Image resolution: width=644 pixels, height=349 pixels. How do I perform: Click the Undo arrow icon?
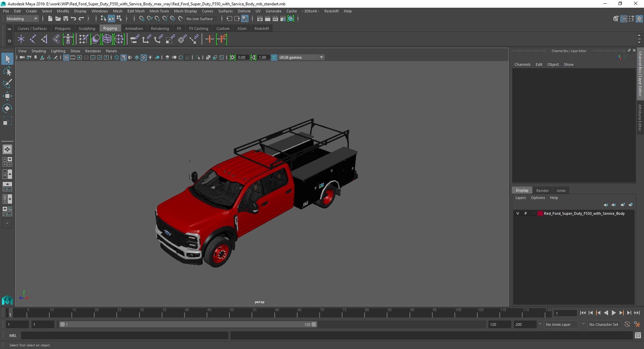click(x=73, y=19)
